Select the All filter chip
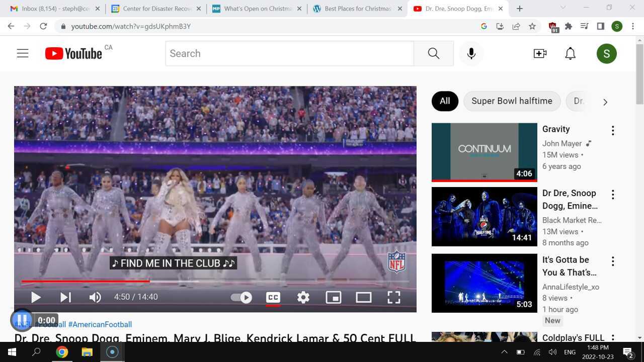 [x=445, y=101]
